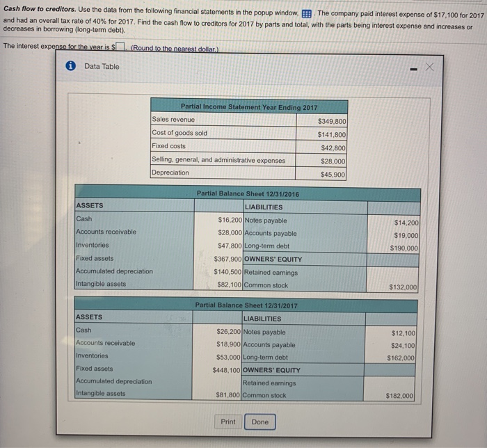Screen dimensions: 487x448
Task: Select the Sales revenue value $349,800
Action: (x=332, y=121)
